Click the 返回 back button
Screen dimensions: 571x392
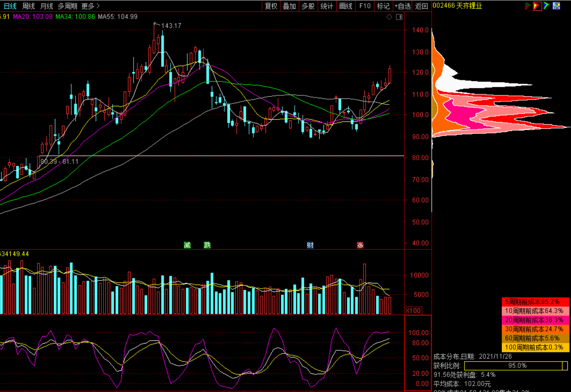(422, 6)
